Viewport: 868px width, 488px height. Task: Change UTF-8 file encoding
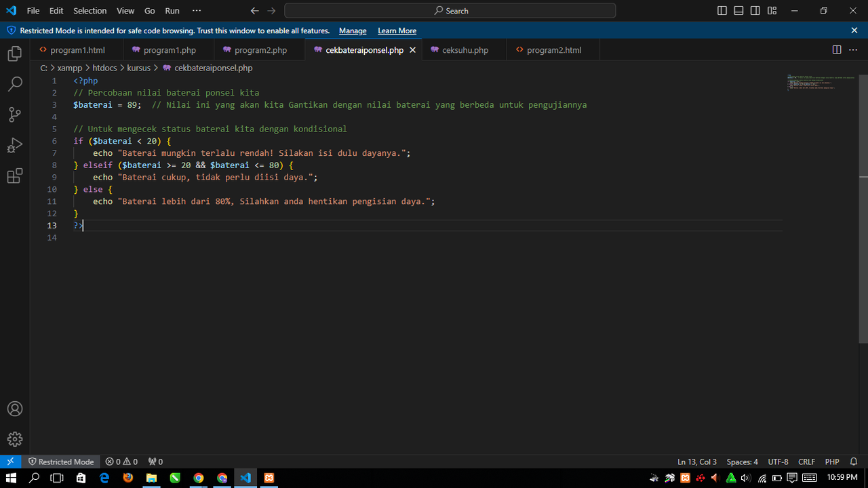click(778, 462)
